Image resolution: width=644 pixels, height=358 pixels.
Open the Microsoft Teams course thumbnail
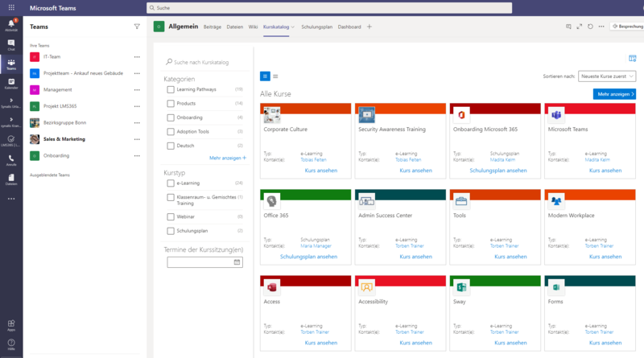coord(556,115)
